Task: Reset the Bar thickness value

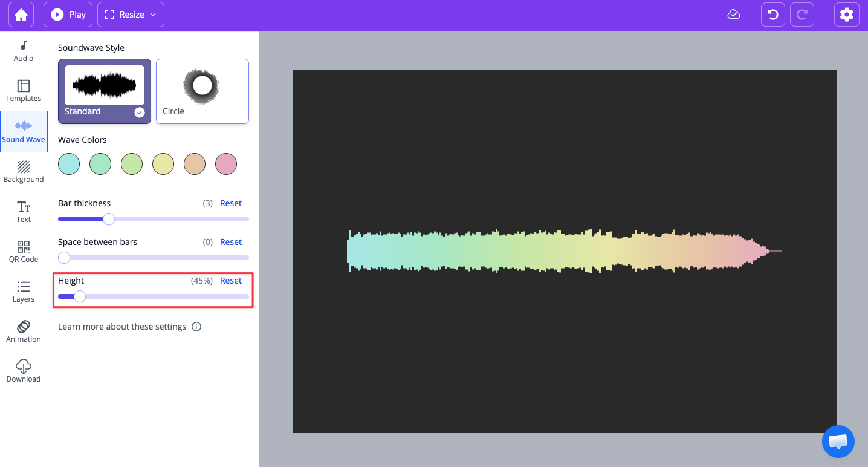Action: click(x=231, y=203)
